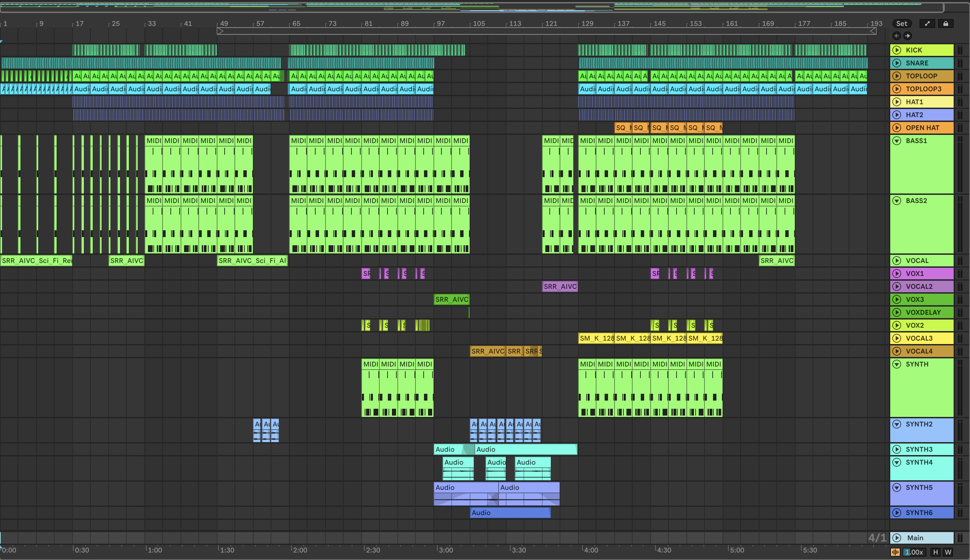Image resolution: width=970 pixels, height=560 pixels.
Task: Unfold the KICK track
Action: 896,50
